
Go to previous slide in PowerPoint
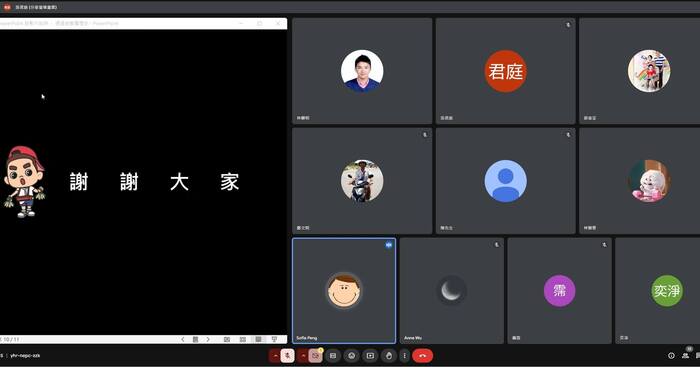coord(183,339)
